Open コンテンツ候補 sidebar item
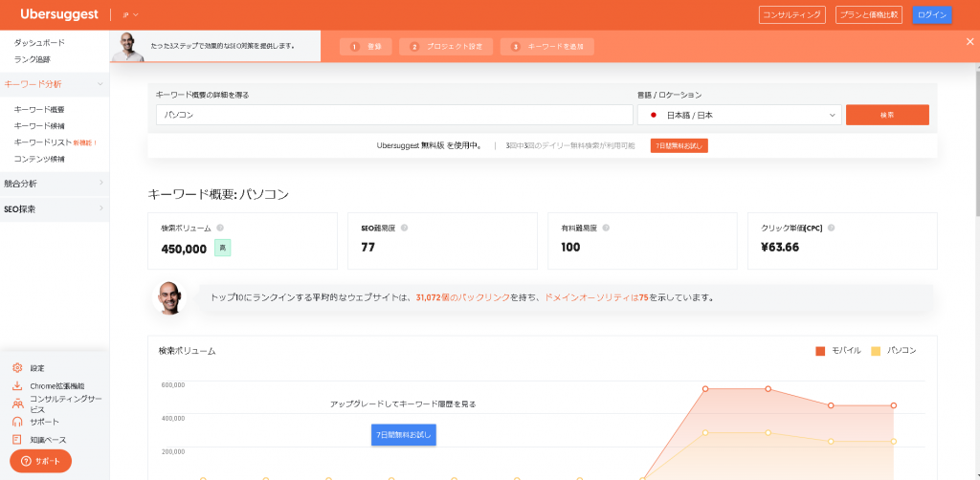 [x=38, y=159]
